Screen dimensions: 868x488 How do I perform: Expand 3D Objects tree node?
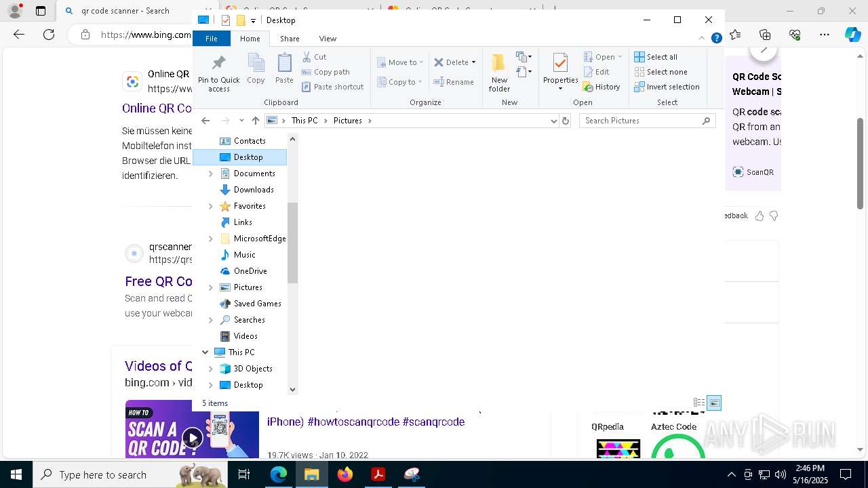click(210, 369)
